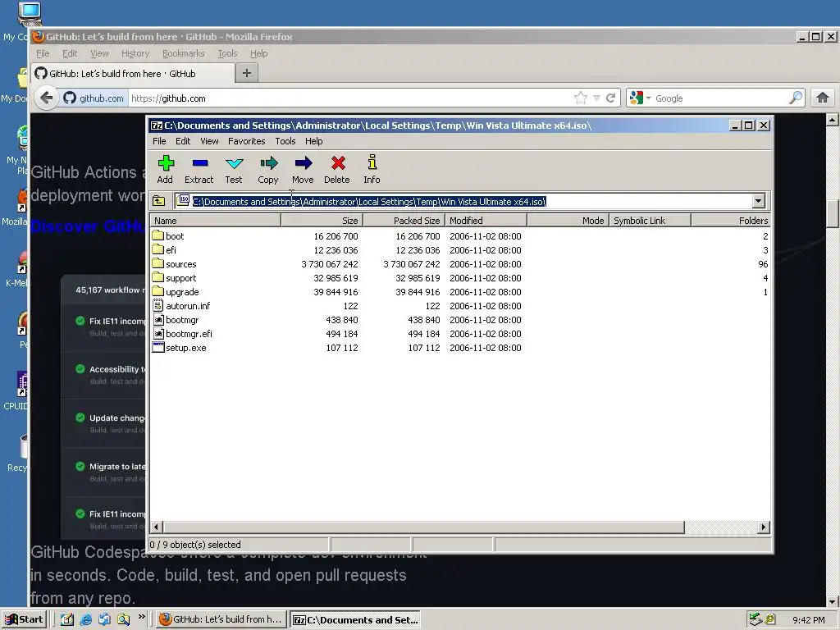
Task: Select the setup.exe file icon
Action: coord(158,347)
